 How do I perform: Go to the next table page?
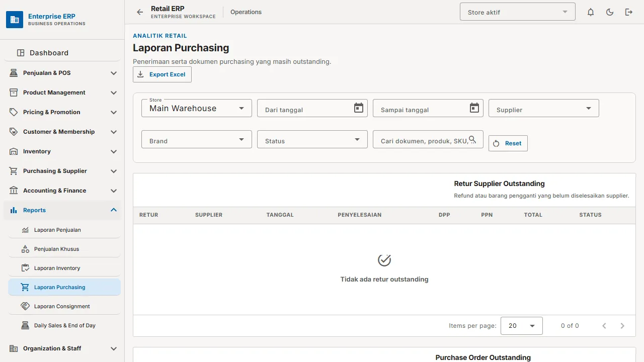[x=622, y=326]
